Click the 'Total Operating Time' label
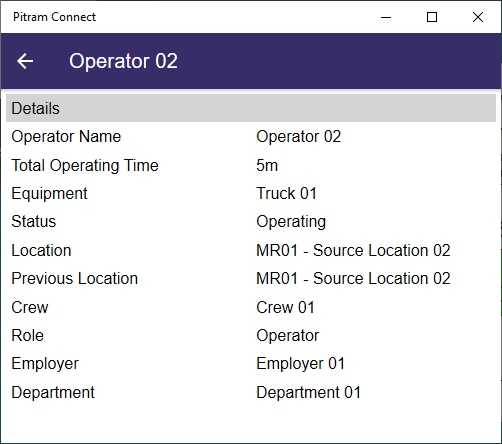The width and height of the screenshot is (502, 444). pyautogui.click(x=85, y=166)
